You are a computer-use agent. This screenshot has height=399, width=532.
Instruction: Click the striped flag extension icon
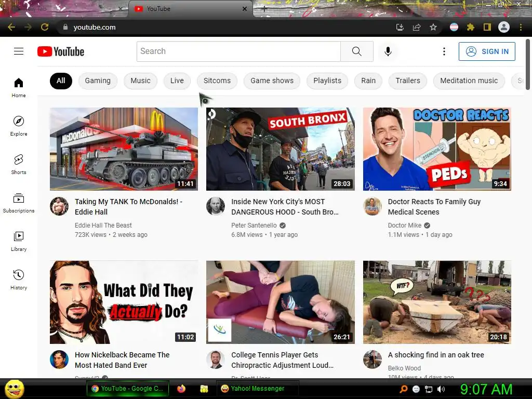tap(454, 27)
